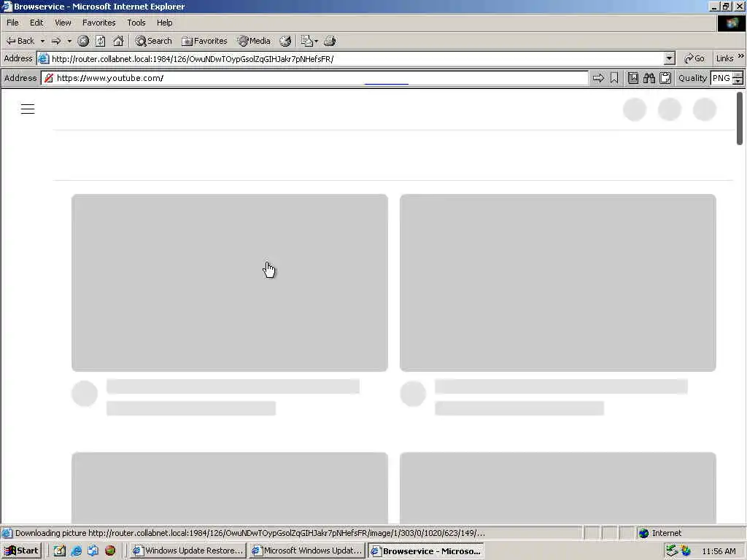
Task: Click the red ball quick launch icon
Action: pos(110,551)
